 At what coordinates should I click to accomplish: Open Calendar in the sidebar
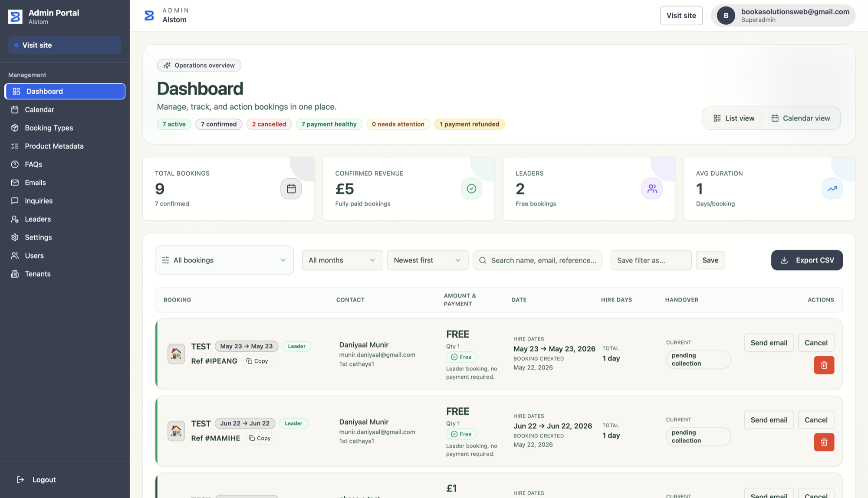click(65, 110)
